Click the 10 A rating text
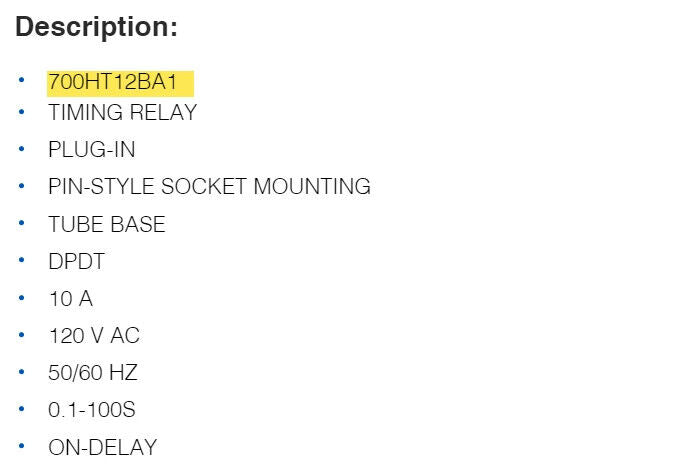The height and width of the screenshot is (467, 685). tap(71, 299)
